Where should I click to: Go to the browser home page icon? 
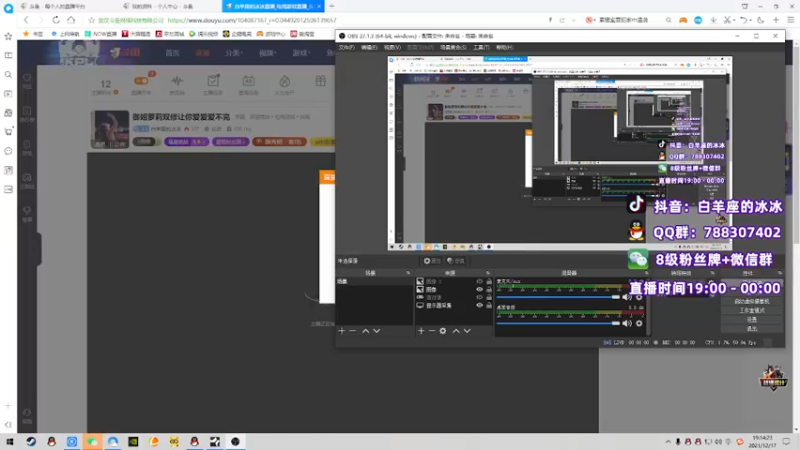point(71,20)
